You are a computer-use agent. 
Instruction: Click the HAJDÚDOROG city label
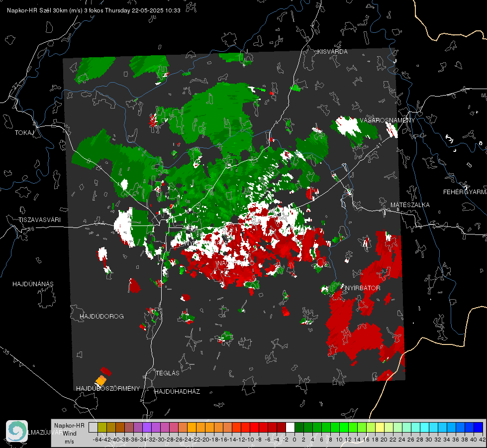[101, 316]
